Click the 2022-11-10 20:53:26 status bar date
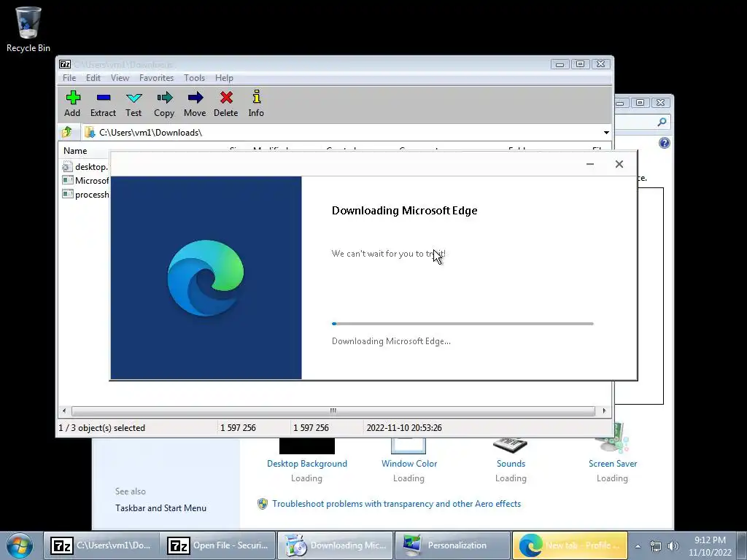 pos(404,427)
